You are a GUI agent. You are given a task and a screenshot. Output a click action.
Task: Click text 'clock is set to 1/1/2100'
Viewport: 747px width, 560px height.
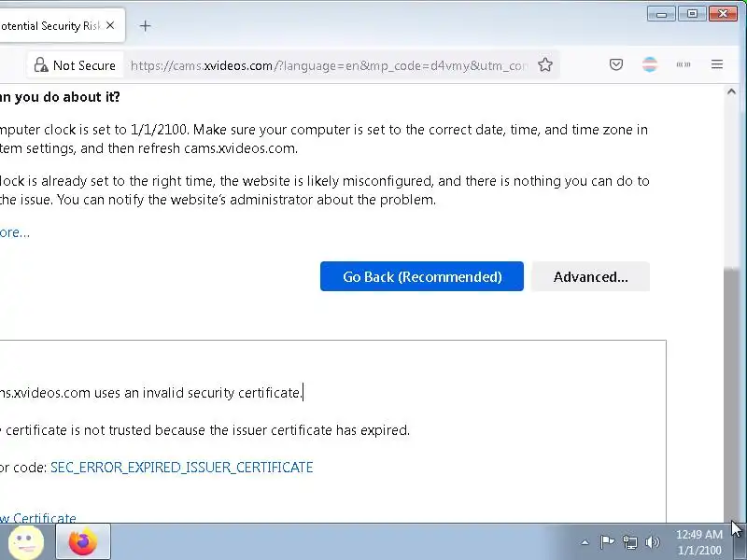click(x=116, y=130)
